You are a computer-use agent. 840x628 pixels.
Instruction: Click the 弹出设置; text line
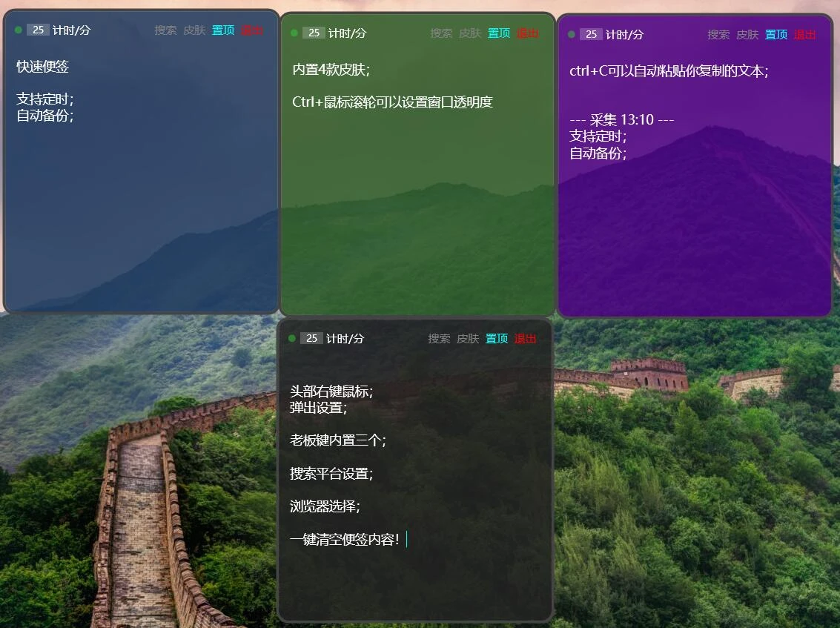[x=318, y=409]
